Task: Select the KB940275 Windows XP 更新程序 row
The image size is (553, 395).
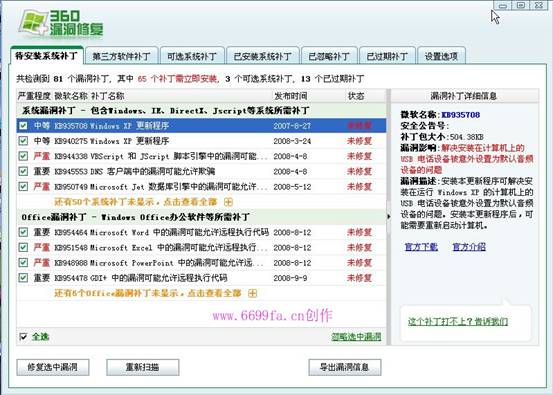Action: tap(201, 141)
